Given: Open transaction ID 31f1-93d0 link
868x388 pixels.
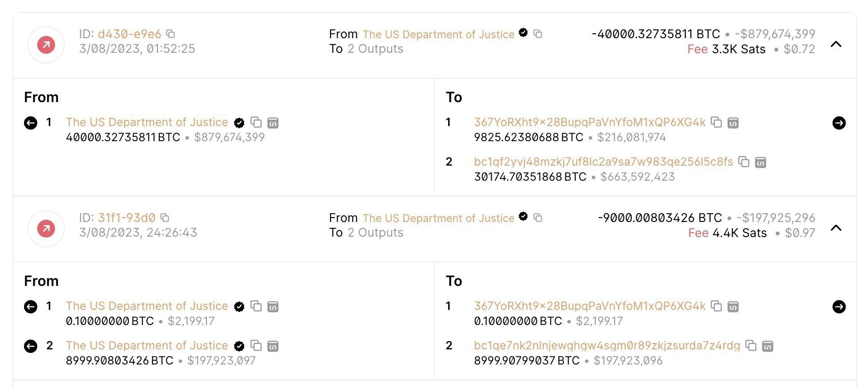Looking at the screenshot, I should (126, 218).
